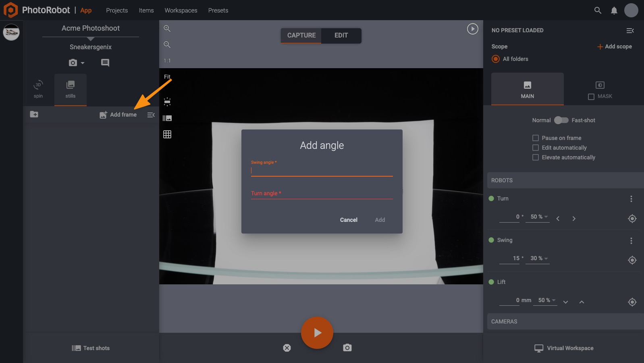Toggle Normal to Fast-shot switch
Viewport: 644px width, 363px height.
click(561, 120)
